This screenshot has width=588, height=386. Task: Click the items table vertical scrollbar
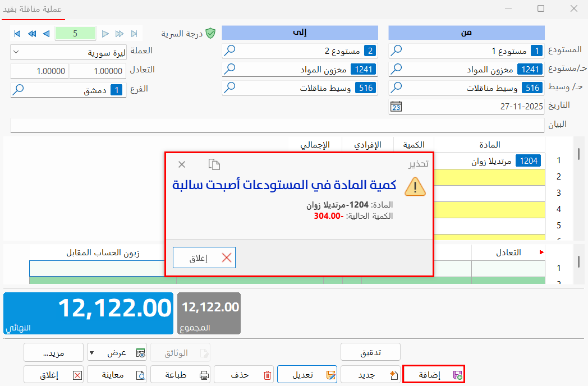[578, 153]
